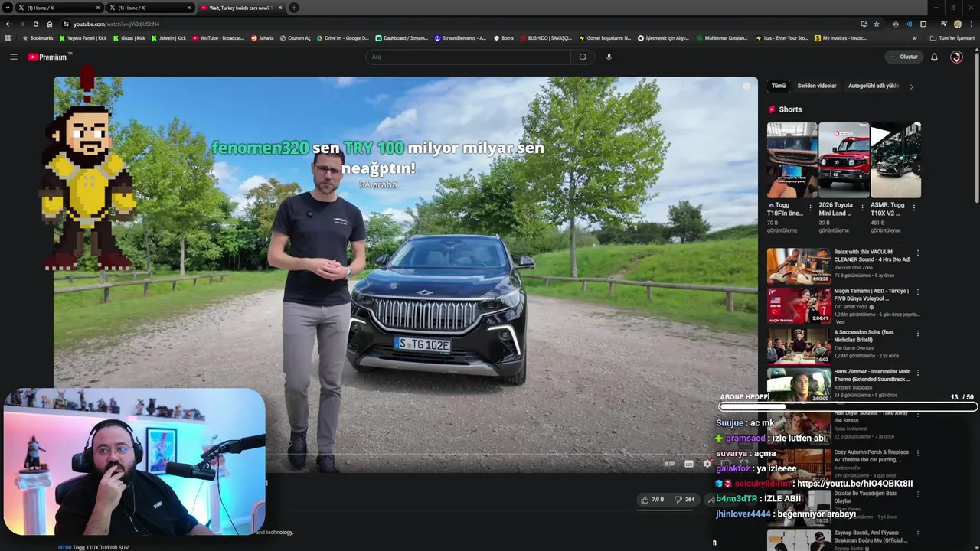Open the browser home button
This screenshot has width=980, height=551.
pos(50,24)
